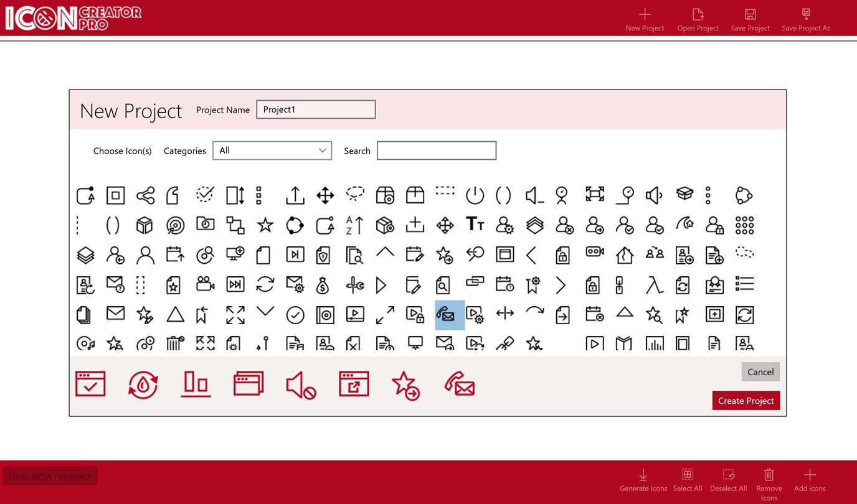Choose the person with padlock icon
The height and width of the screenshot is (504, 857).
pyautogui.click(x=714, y=225)
